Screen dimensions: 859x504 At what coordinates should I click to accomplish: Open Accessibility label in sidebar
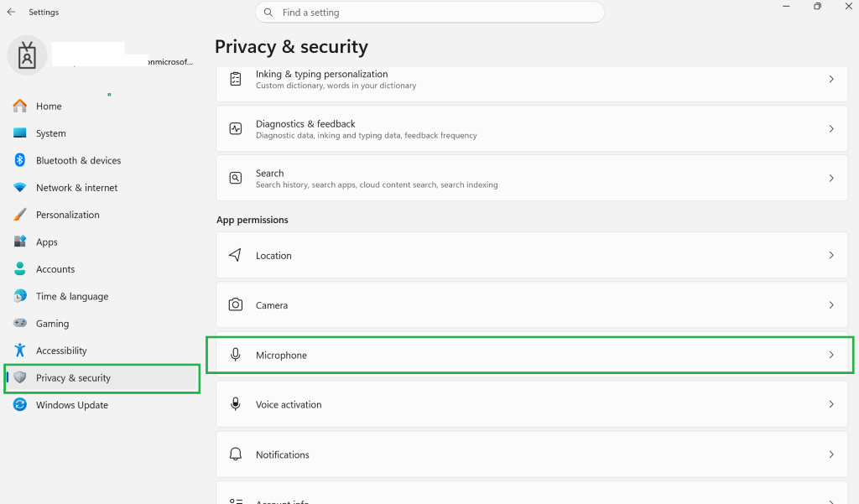tap(61, 351)
